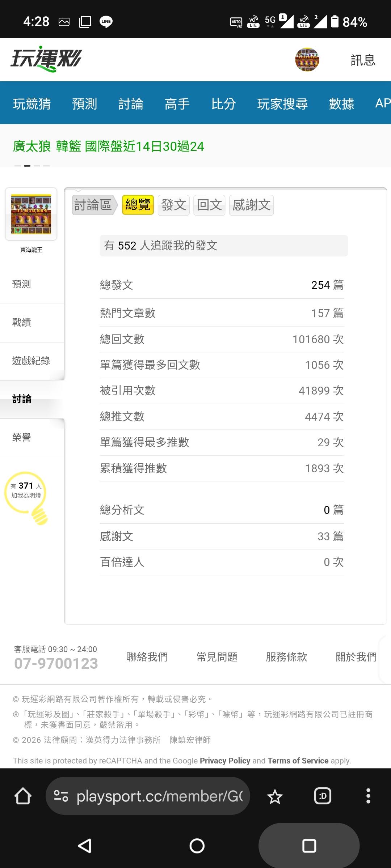391x868 pixels.
Task: Select the 感謝文 tab
Action: 251,205
